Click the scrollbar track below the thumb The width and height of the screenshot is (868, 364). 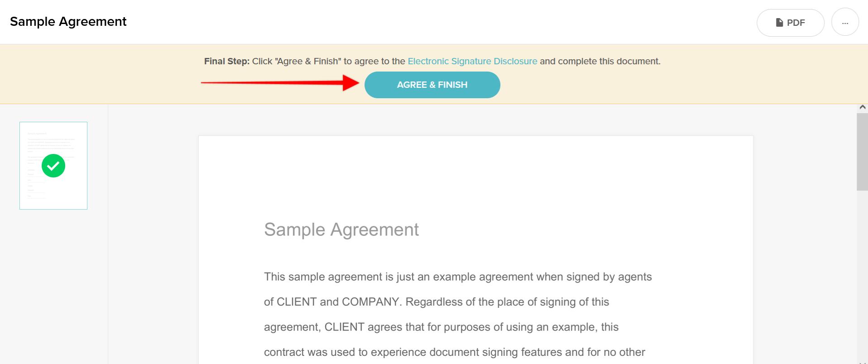862,272
